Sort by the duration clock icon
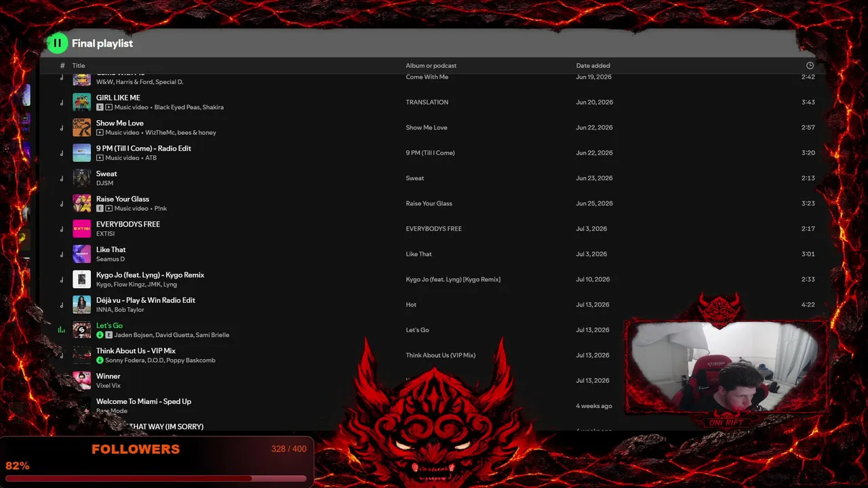Viewport: 868px width, 488px height. [810, 66]
